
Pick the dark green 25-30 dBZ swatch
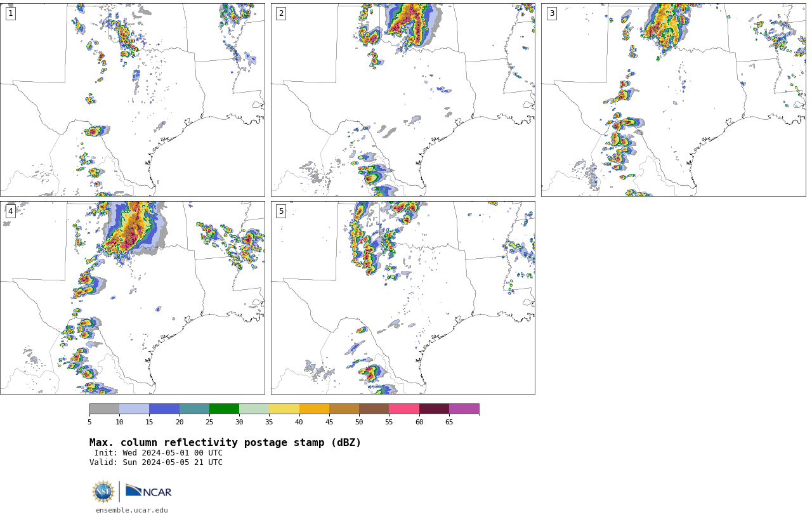coord(224,409)
